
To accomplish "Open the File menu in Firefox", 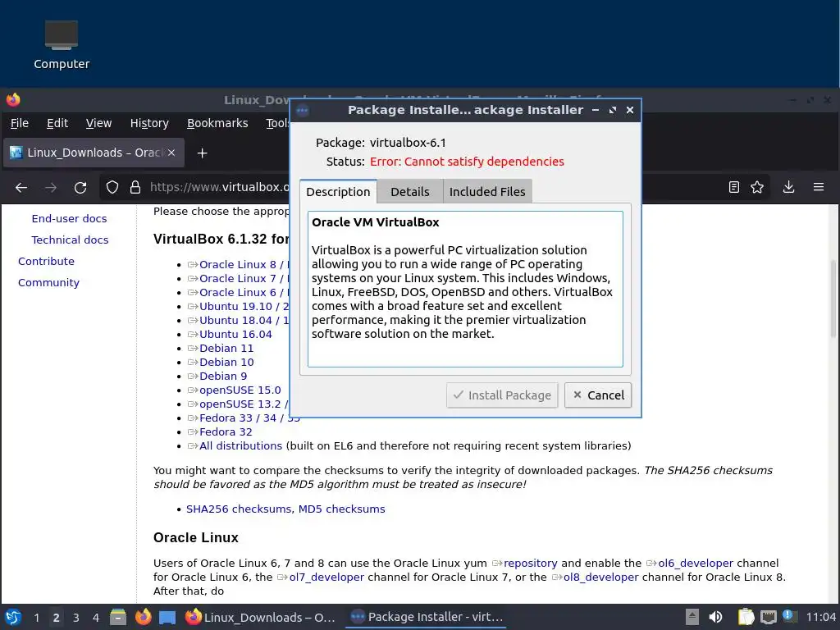I will (x=20, y=123).
